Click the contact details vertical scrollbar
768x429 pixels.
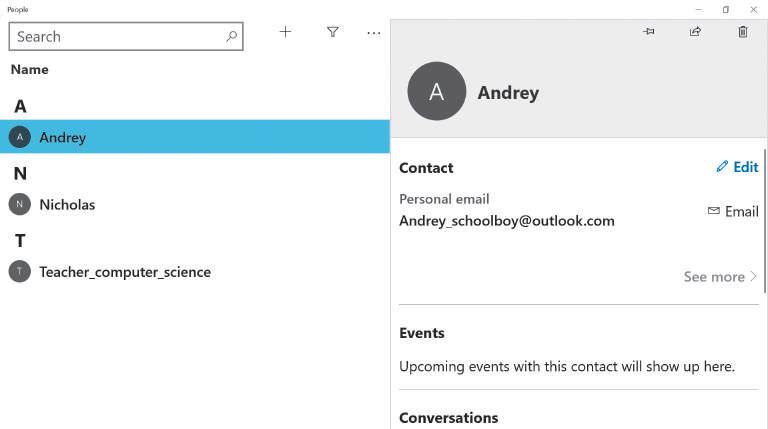click(765, 220)
